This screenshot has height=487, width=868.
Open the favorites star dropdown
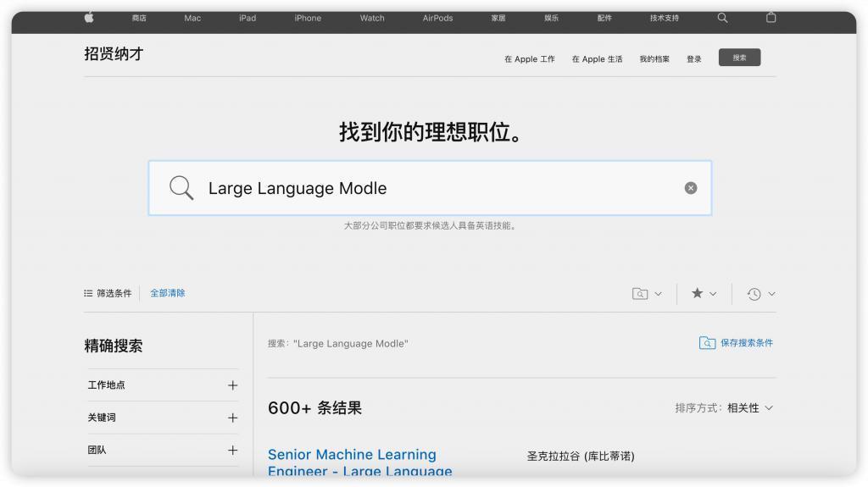pyautogui.click(x=704, y=294)
